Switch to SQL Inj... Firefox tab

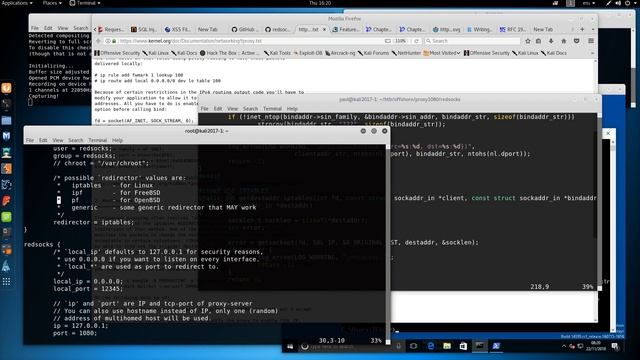(x=144, y=29)
